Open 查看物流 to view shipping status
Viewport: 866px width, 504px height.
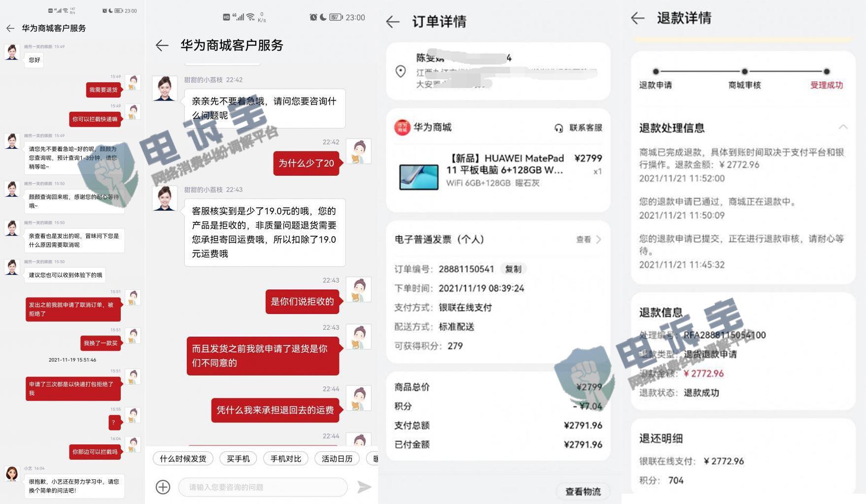tap(583, 491)
